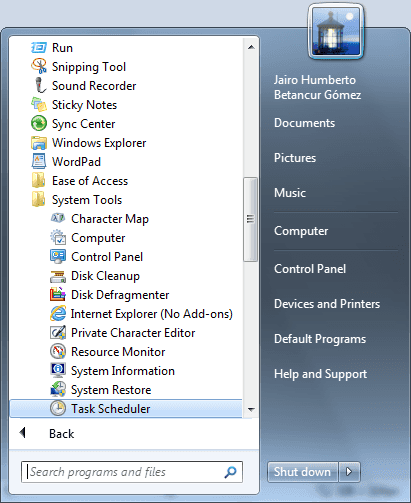
Task: Click the Search programs and files box
Action: click(x=132, y=472)
